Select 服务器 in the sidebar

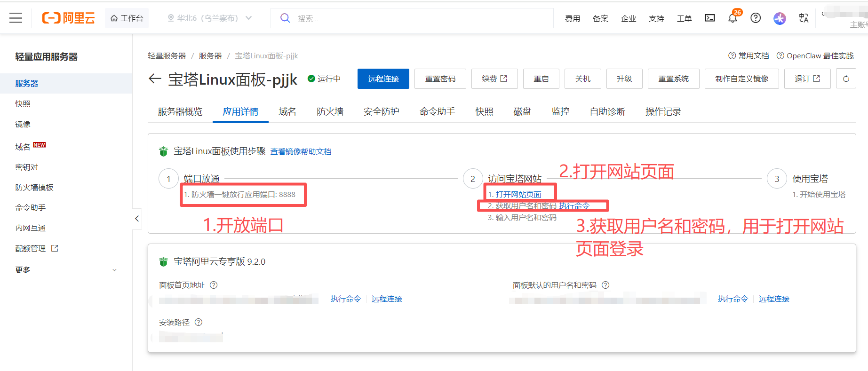click(66, 83)
